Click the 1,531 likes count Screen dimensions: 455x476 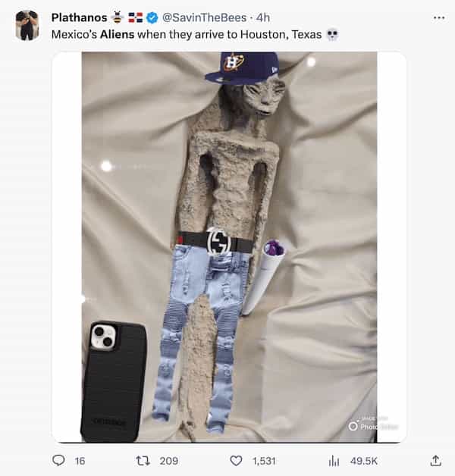coord(264,461)
